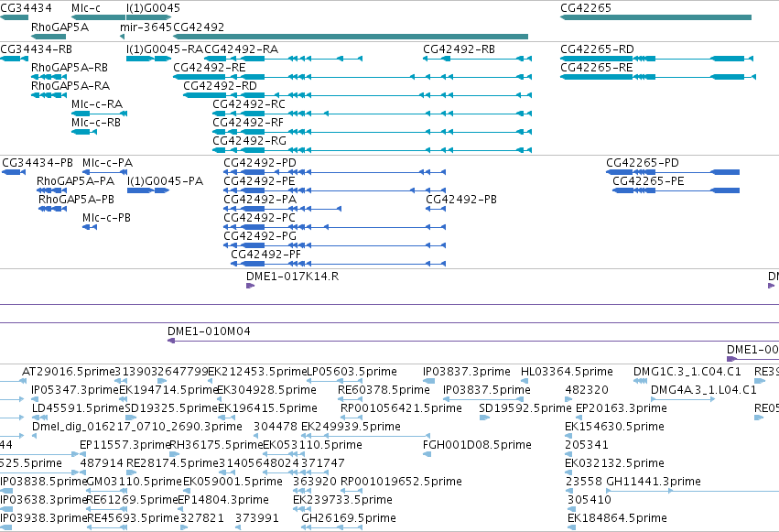Select EST RE60378.5prime
Viewport: 779px width, 532px height.
[351, 399]
